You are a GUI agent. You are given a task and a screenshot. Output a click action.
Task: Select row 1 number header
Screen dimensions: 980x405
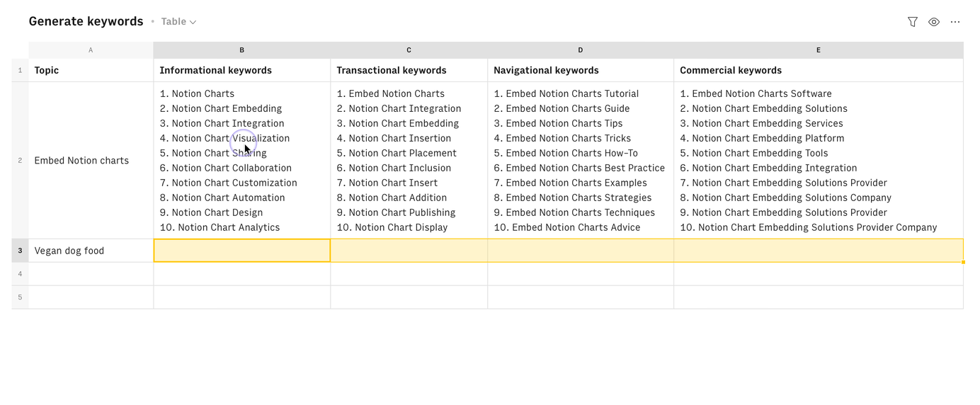click(20, 70)
